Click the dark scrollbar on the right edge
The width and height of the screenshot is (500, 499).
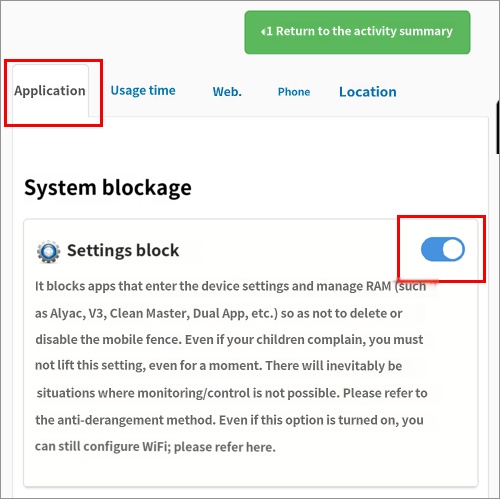pyautogui.click(x=498, y=127)
